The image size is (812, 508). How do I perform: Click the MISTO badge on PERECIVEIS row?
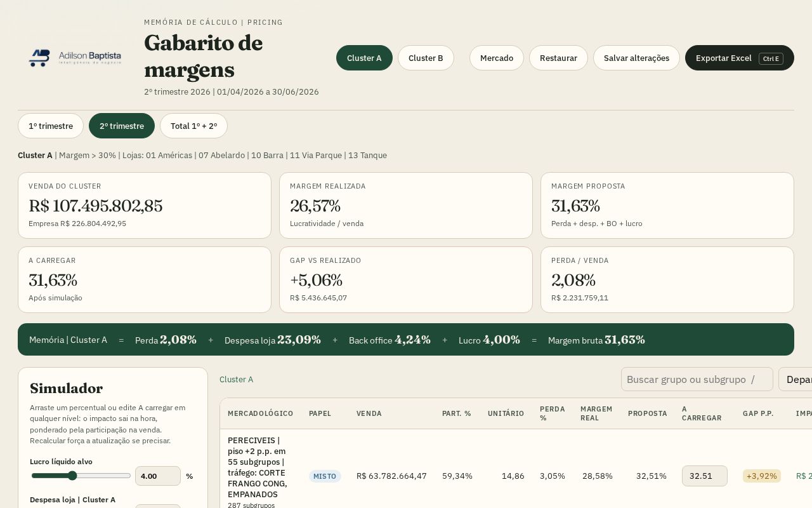pos(325,476)
